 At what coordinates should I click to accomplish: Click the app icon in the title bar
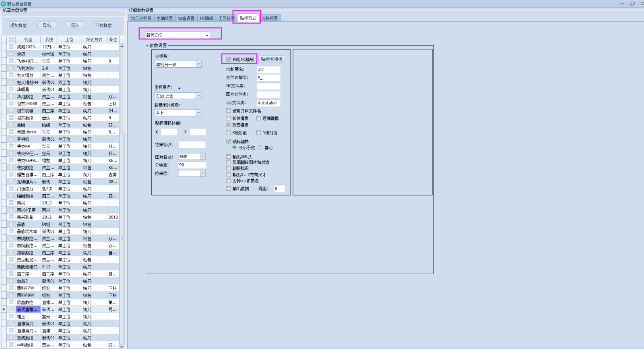[x=4, y=4]
